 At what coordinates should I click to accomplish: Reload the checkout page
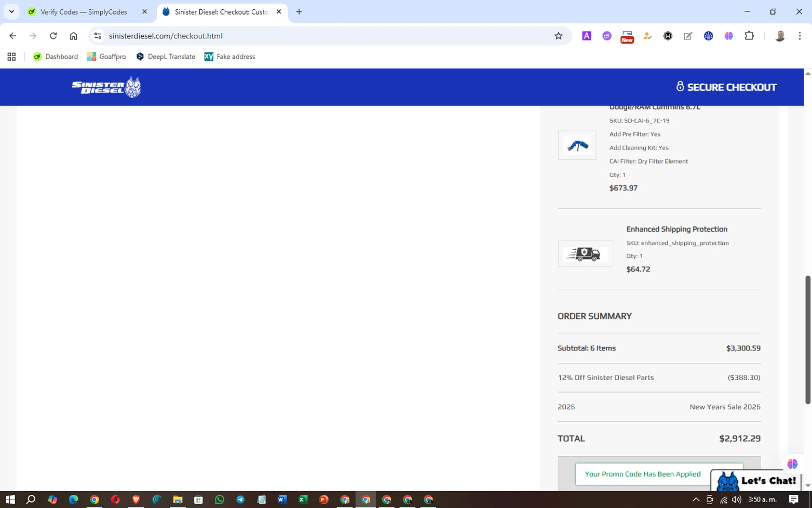pyautogui.click(x=53, y=36)
